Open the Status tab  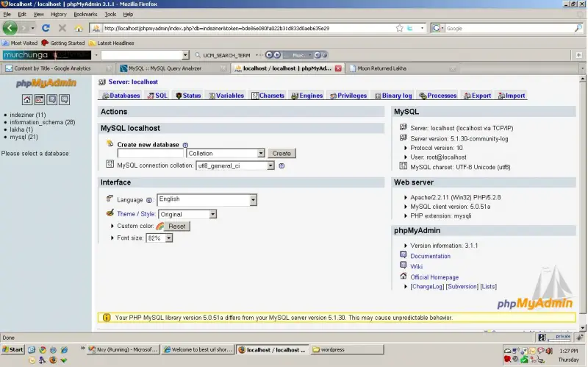point(188,96)
